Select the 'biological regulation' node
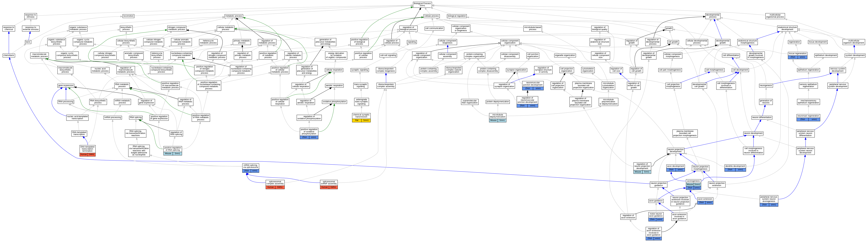This screenshot has height=242, width=868. click(x=457, y=16)
